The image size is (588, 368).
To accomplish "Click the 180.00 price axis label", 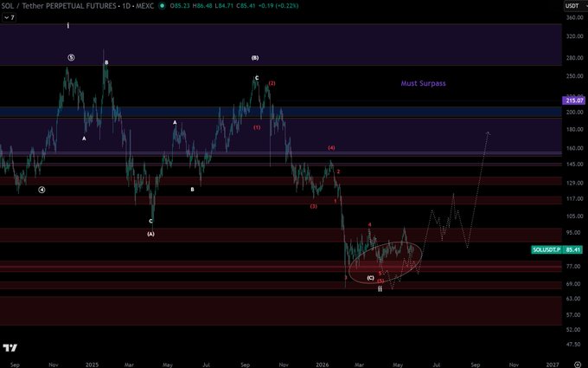I will pos(575,129).
